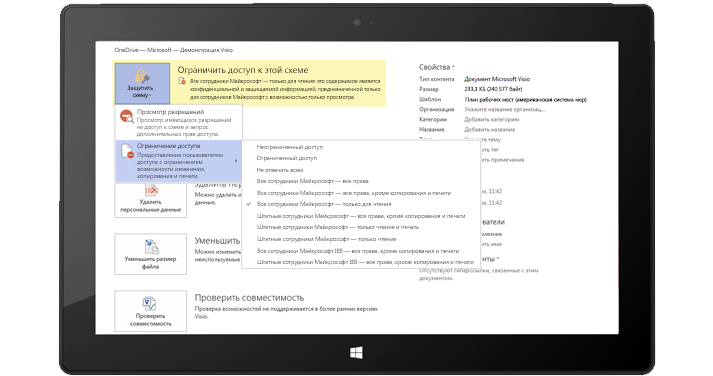Viewport: 713px width, 376px height.
Task: Click the Проверить совместимость icon
Action: point(150,304)
